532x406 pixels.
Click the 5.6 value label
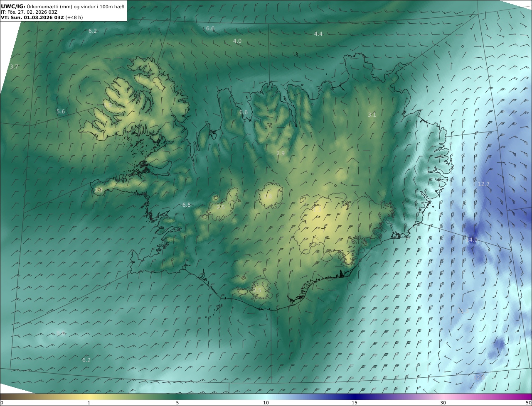tap(61, 111)
